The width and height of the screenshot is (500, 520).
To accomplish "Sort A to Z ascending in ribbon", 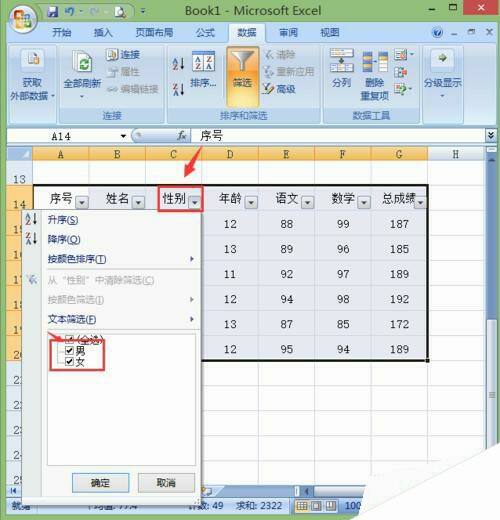I will (x=178, y=64).
